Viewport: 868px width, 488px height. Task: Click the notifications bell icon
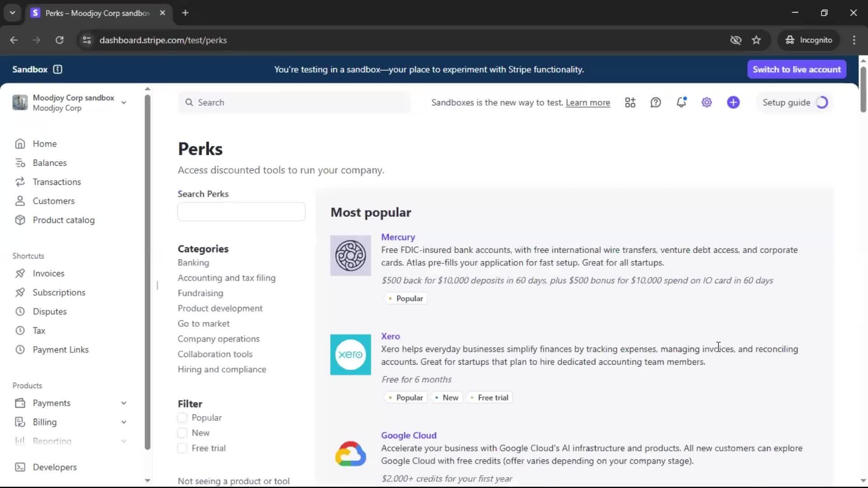(x=681, y=103)
